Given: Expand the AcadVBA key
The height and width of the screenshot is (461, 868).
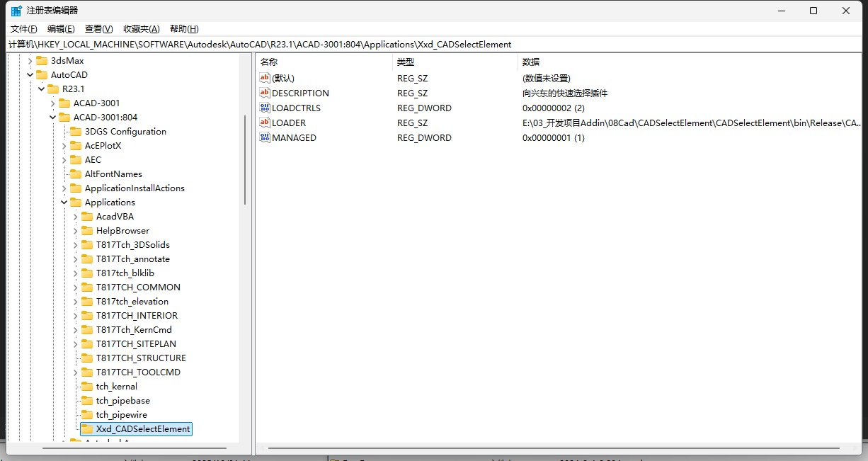Looking at the screenshot, I should coord(76,217).
